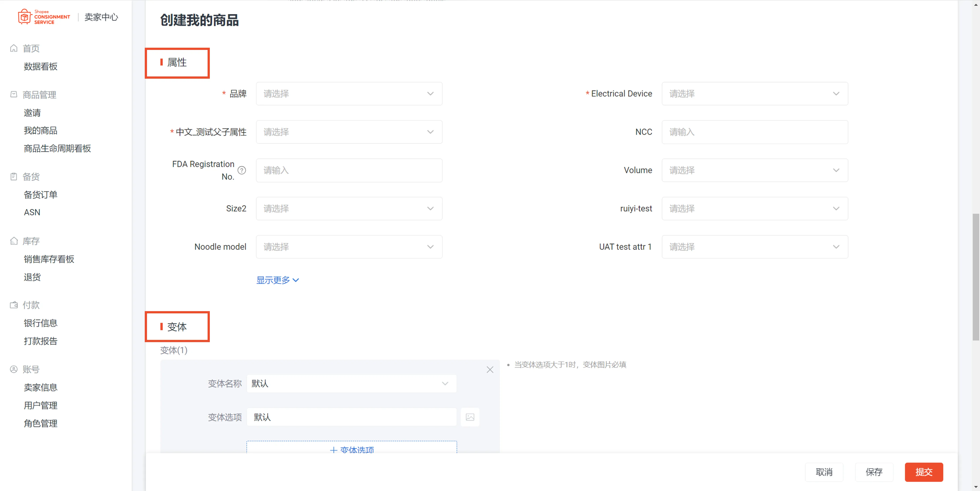Select the 首页 home icon in sidebar
This screenshot has height=491, width=980.
(x=14, y=48)
